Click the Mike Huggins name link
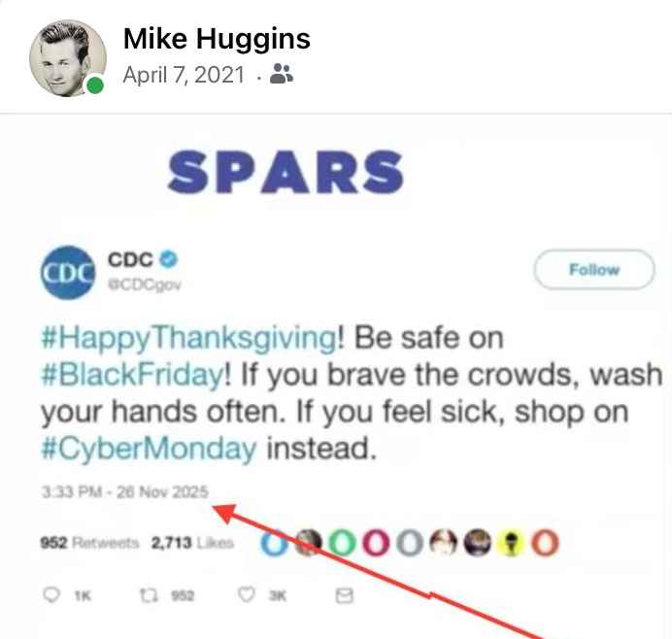Image resolution: width=672 pixels, height=639 pixels. tap(217, 39)
